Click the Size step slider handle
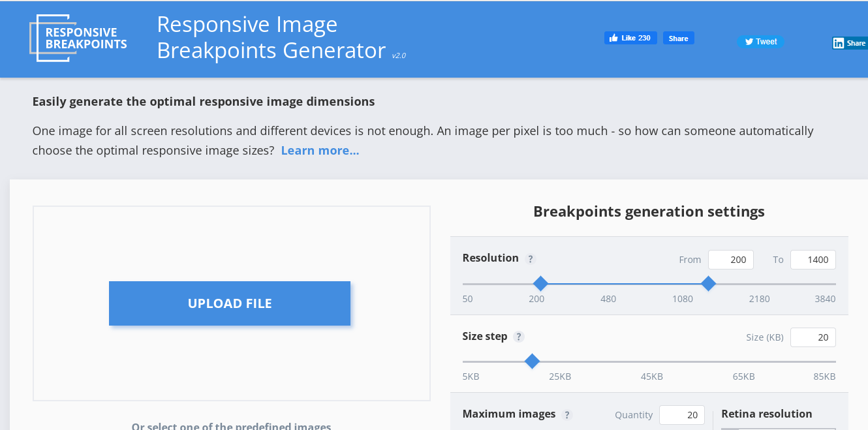This screenshot has width=868, height=430. 532,361
